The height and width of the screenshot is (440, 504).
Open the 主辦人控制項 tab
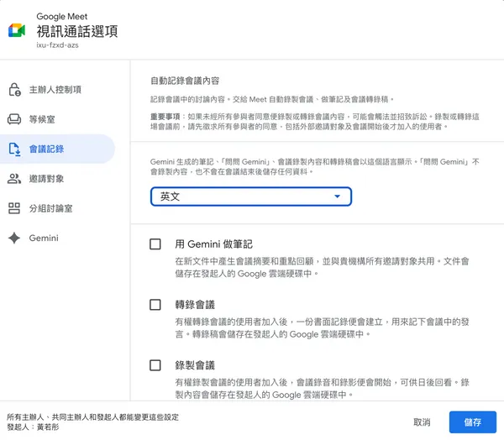(x=57, y=90)
